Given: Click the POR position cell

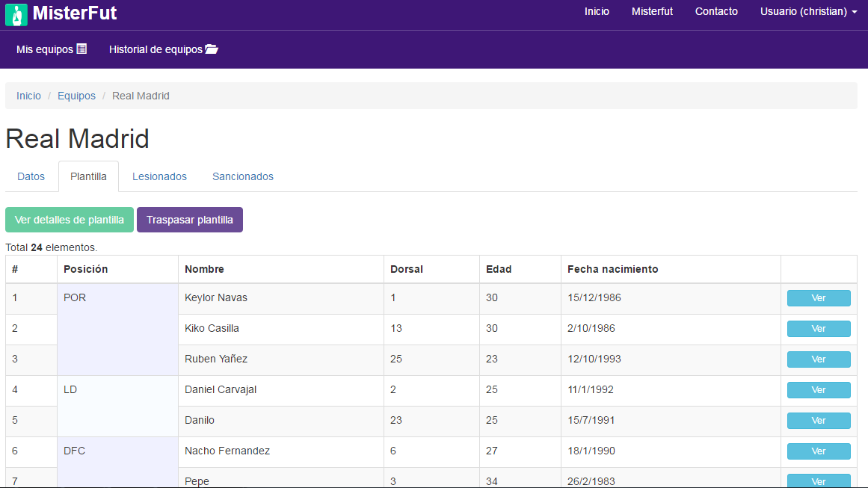Looking at the screenshot, I should [117, 330].
